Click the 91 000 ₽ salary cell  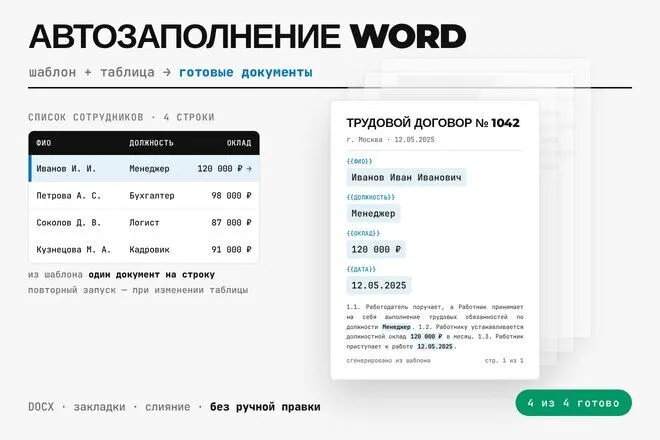click(x=231, y=249)
